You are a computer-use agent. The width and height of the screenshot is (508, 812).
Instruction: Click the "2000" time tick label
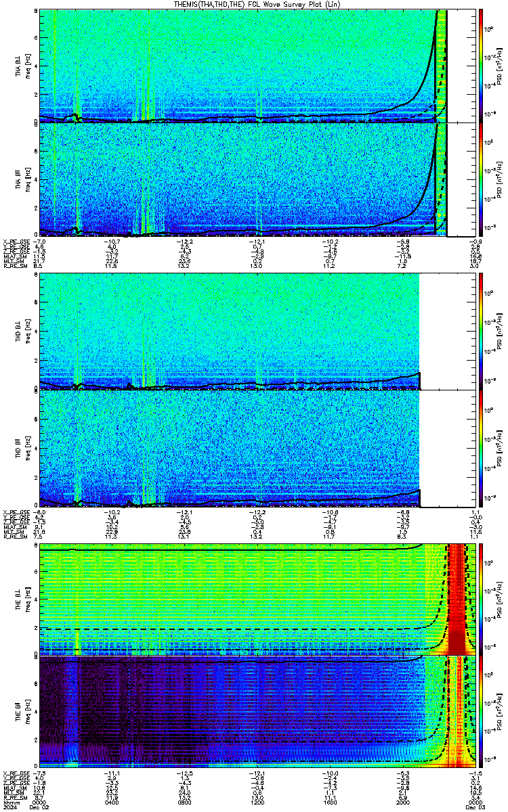click(403, 803)
